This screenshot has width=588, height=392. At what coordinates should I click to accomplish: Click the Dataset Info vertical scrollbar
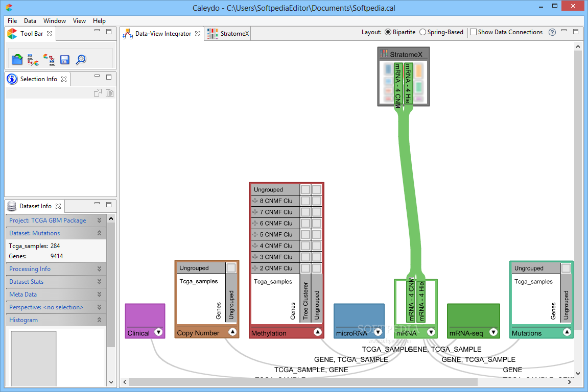(x=111, y=285)
